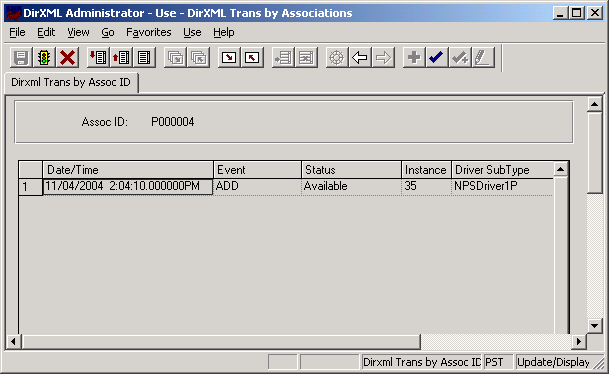The height and width of the screenshot is (374, 609).
Task: Click the Event column header
Action: click(258, 170)
